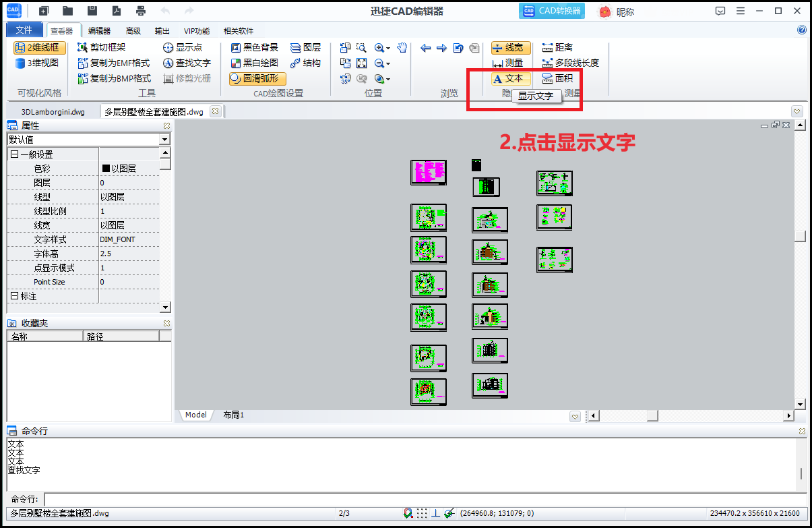Click the PDF export icon in title bar
The image size is (812, 528).
click(116, 11)
